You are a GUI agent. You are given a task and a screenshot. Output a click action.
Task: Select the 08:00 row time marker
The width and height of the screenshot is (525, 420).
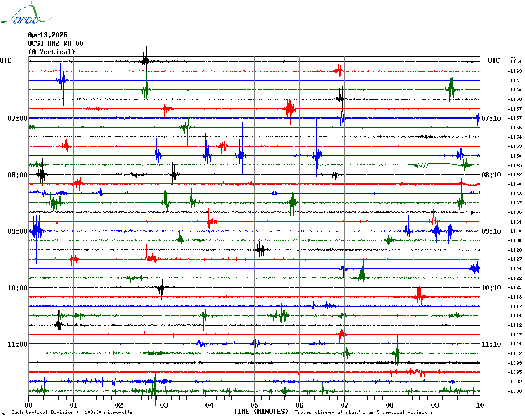pos(17,175)
